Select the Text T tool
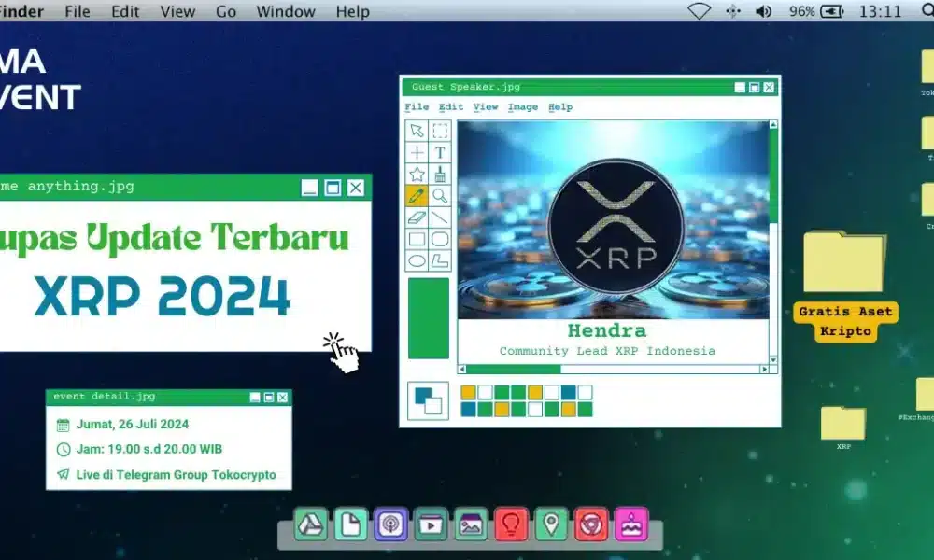Screen dimensions: 934x560 (440, 152)
